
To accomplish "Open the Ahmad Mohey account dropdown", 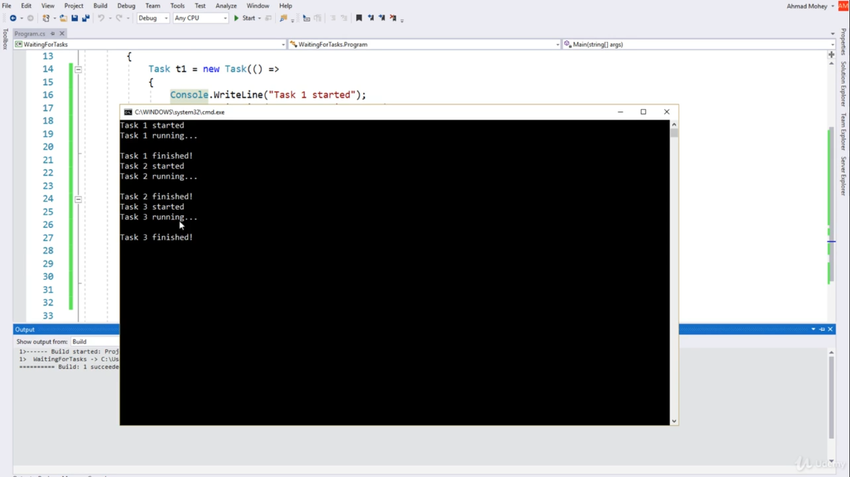I will (x=810, y=6).
